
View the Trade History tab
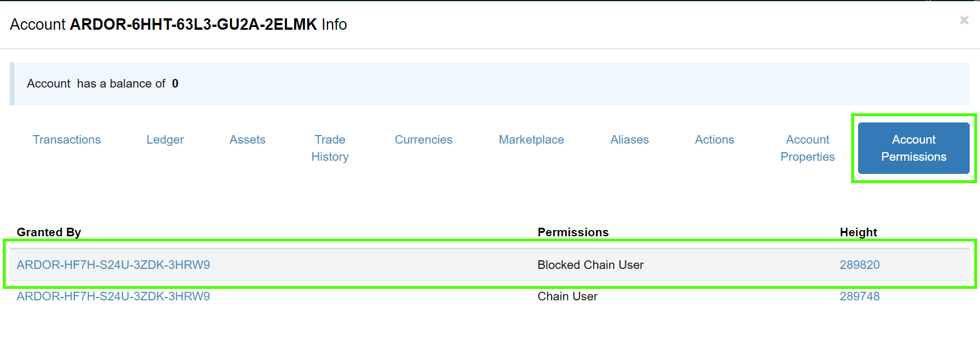tap(330, 148)
